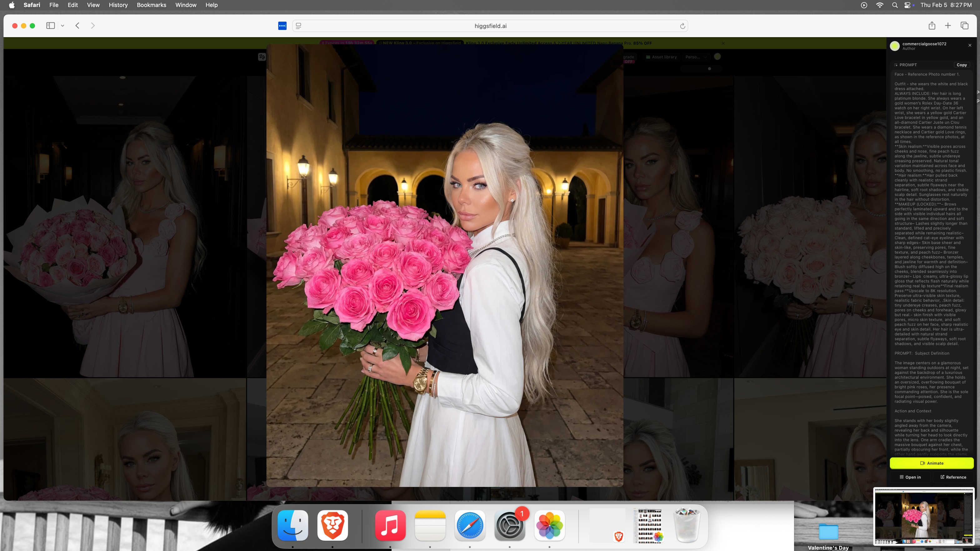Viewport: 980px width, 551px height.
Task: Open the History menu
Action: (118, 5)
